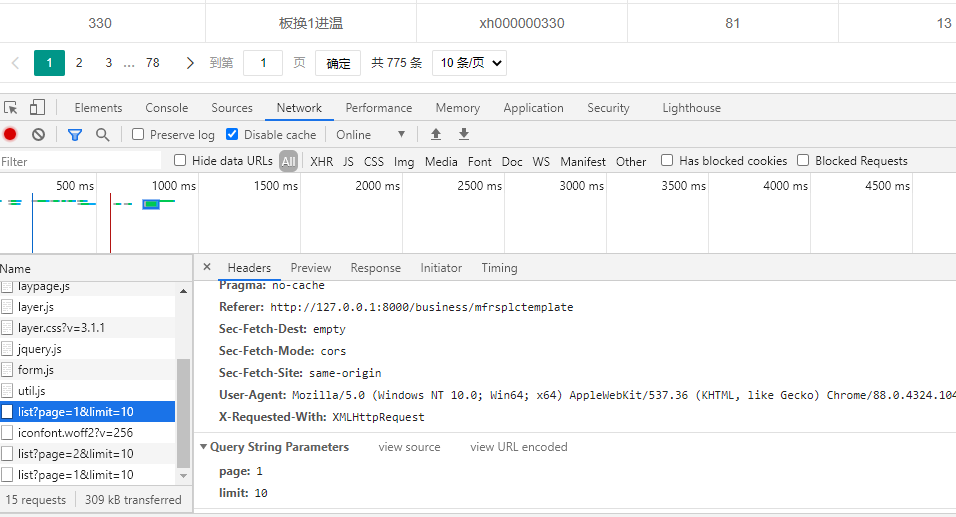The image size is (956, 517).
Task: Click the inspect element picker icon
Action: point(10,108)
